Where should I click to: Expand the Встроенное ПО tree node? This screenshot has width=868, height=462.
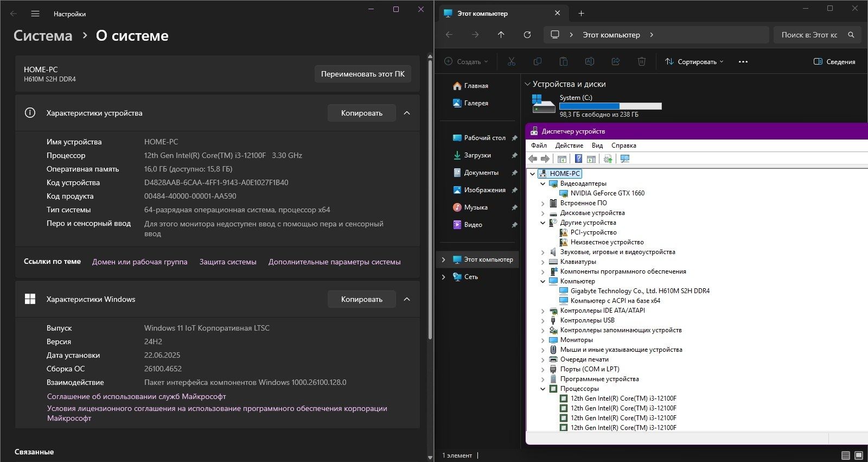(x=542, y=203)
